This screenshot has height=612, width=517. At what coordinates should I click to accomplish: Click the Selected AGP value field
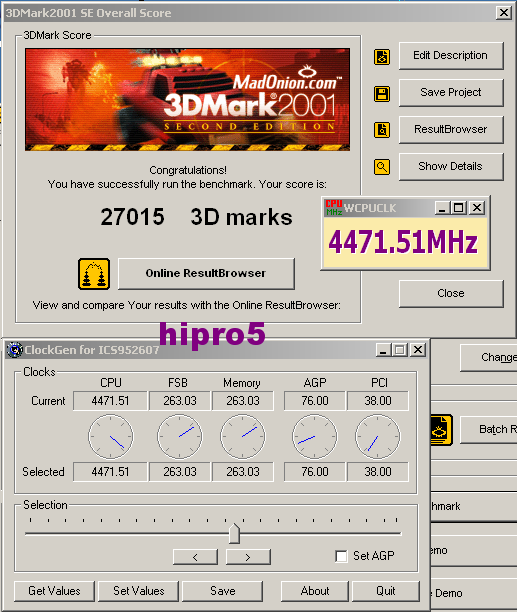tap(315, 472)
